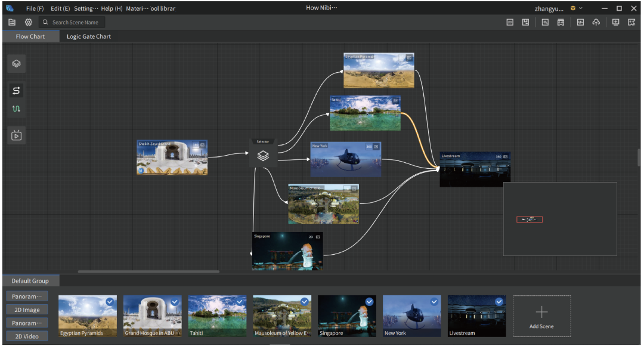Click the vertical canvas scrollbar handle
The height and width of the screenshot is (346, 644).
click(639, 158)
